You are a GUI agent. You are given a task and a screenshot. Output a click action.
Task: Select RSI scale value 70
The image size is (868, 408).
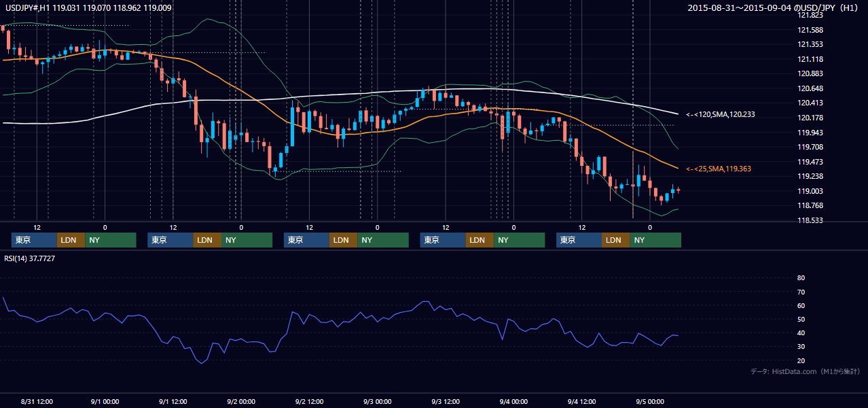[801, 292]
